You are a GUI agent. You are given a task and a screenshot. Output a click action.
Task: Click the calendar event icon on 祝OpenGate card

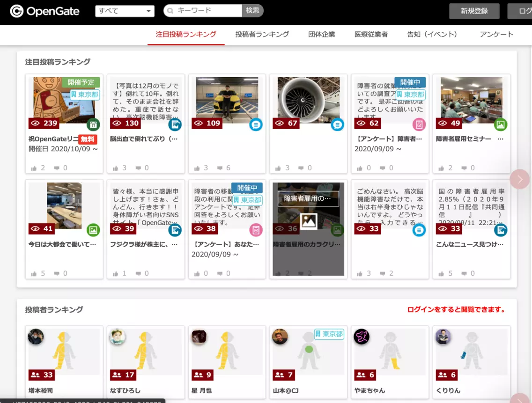coord(93,125)
